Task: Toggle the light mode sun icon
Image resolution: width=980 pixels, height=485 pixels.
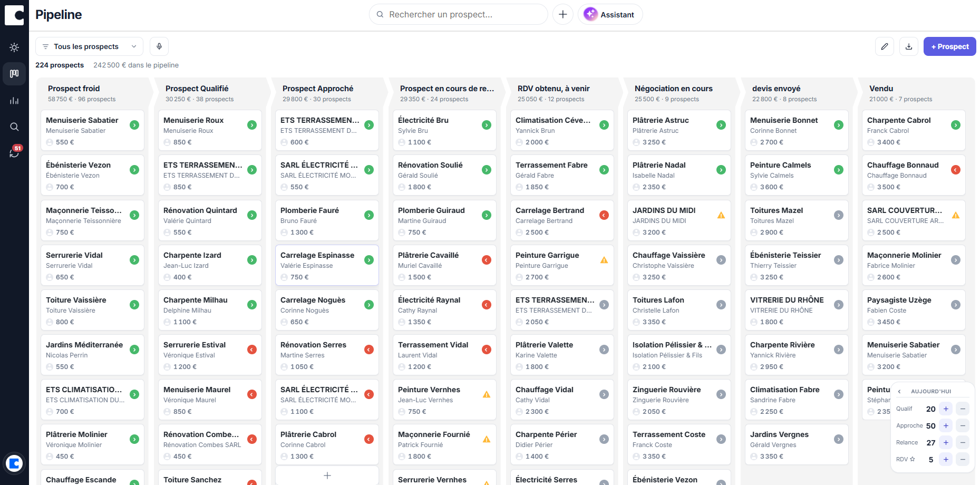Action: pos(14,47)
